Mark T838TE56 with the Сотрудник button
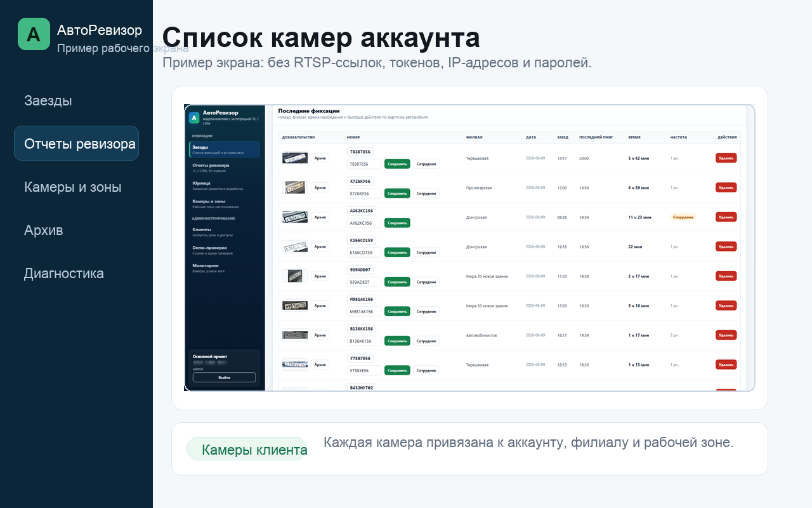Viewport: 812px width, 508px height. coord(426,164)
